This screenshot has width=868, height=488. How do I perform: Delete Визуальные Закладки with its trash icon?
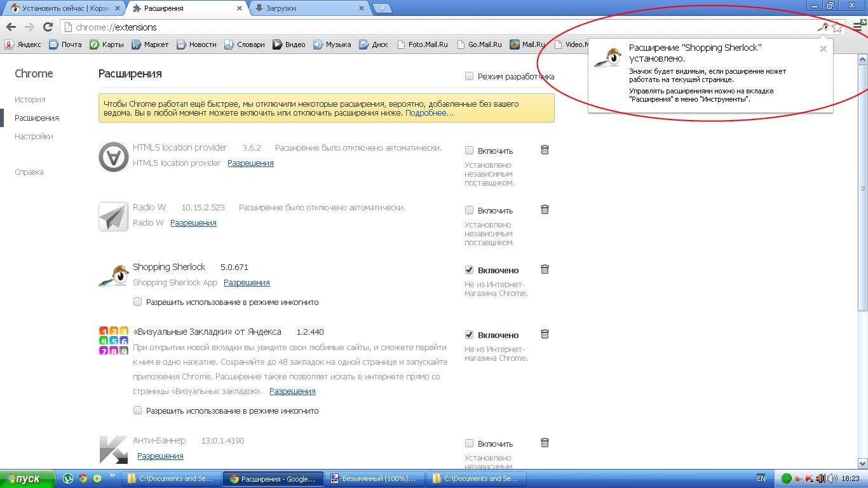pyautogui.click(x=545, y=334)
